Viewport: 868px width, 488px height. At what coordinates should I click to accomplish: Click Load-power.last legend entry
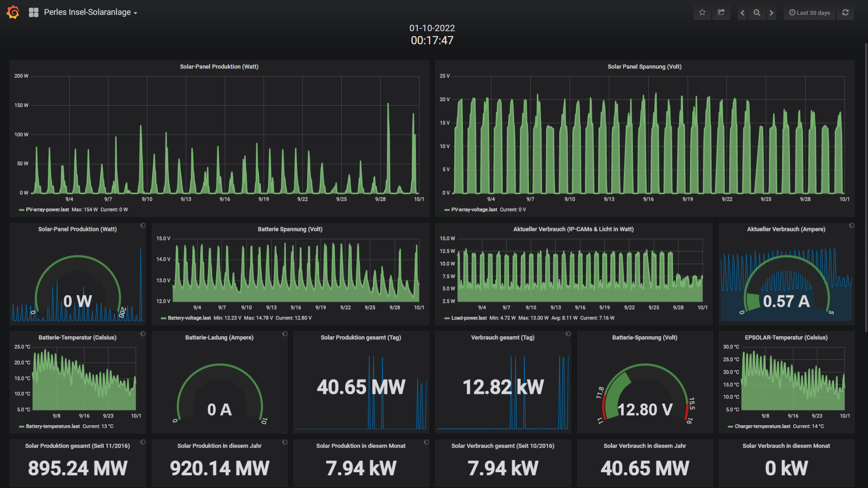[x=469, y=318]
